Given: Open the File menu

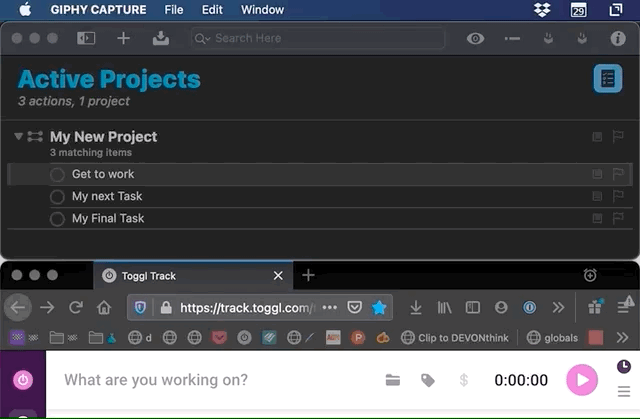Looking at the screenshot, I should pyautogui.click(x=173, y=9).
